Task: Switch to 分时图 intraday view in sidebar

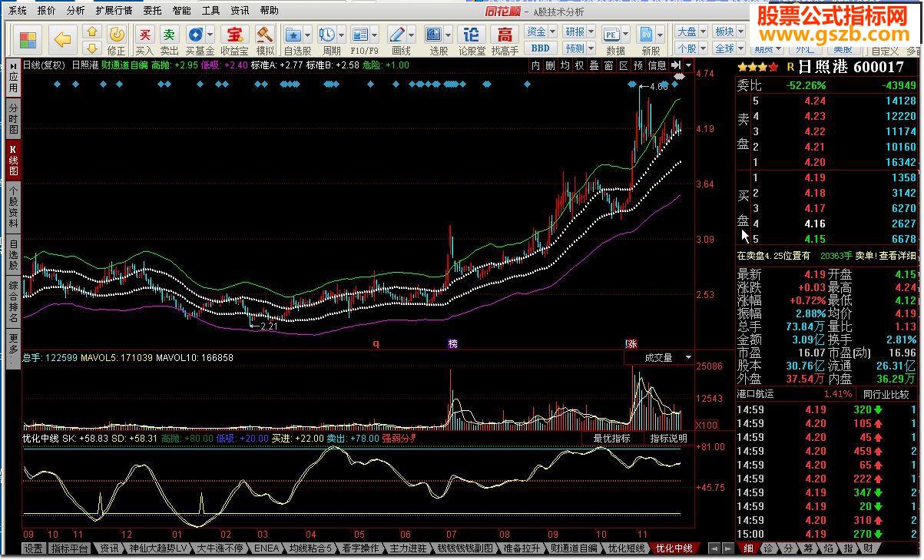Action: [13, 118]
